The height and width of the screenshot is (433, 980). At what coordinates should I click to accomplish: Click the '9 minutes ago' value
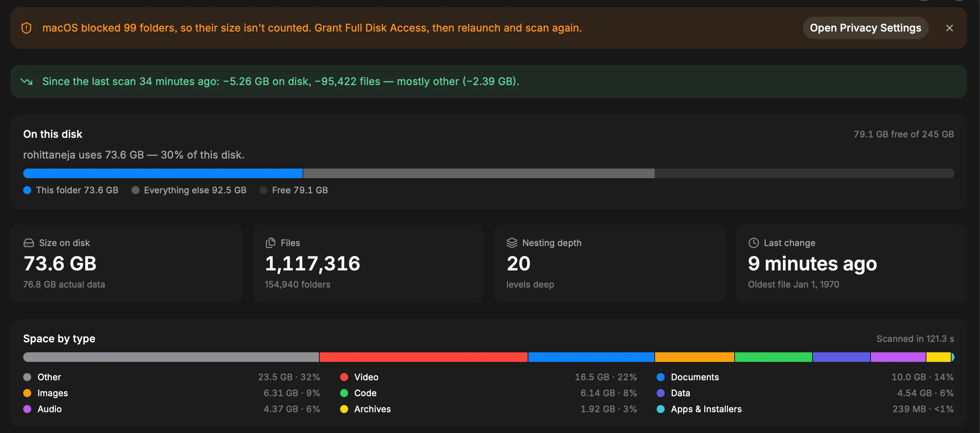tap(812, 264)
